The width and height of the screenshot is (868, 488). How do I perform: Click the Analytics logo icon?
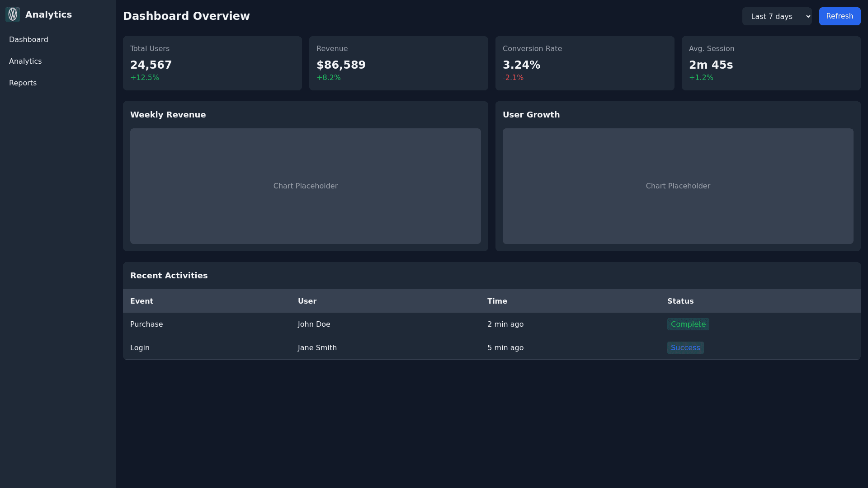[x=13, y=14]
